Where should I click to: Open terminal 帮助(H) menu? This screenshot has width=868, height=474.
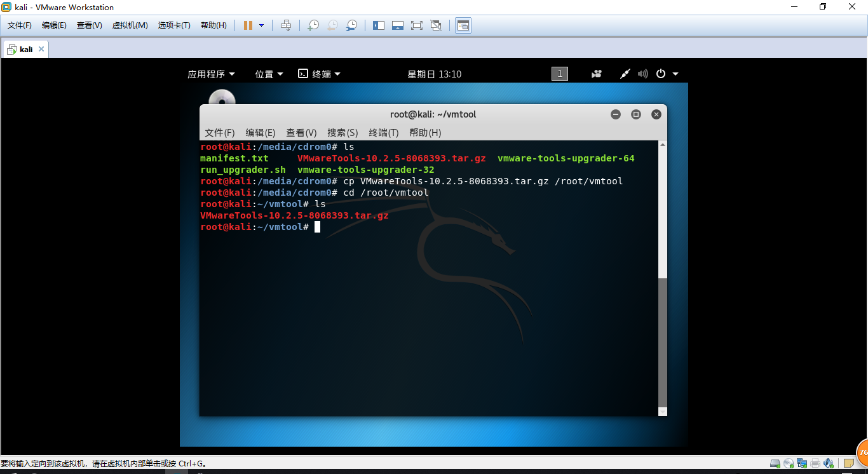425,132
